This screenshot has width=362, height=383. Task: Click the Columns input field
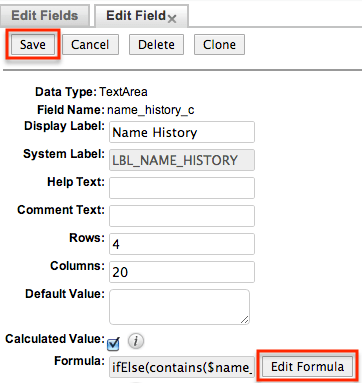pos(182,272)
